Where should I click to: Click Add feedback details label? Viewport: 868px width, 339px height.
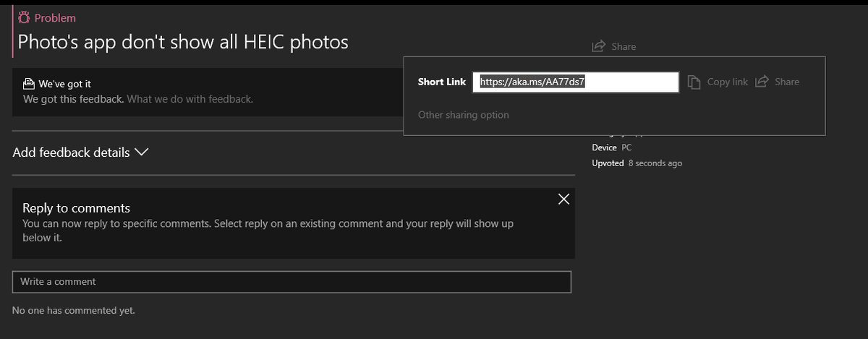tap(72, 153)
